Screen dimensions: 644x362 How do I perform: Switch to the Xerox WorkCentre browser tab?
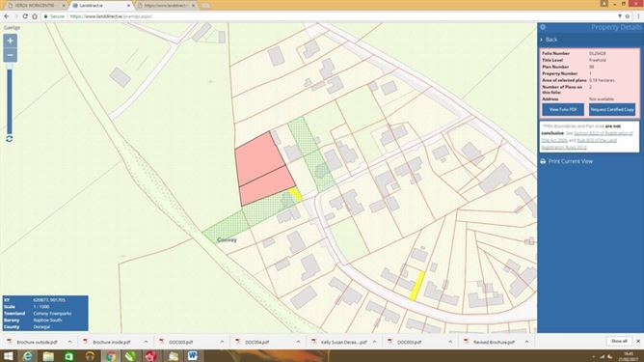pyautogui.click(x=34, y=6)
